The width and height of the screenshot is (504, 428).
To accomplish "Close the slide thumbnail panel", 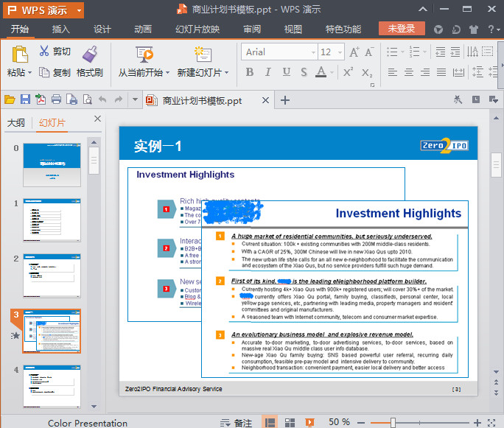I will [98, 119].
